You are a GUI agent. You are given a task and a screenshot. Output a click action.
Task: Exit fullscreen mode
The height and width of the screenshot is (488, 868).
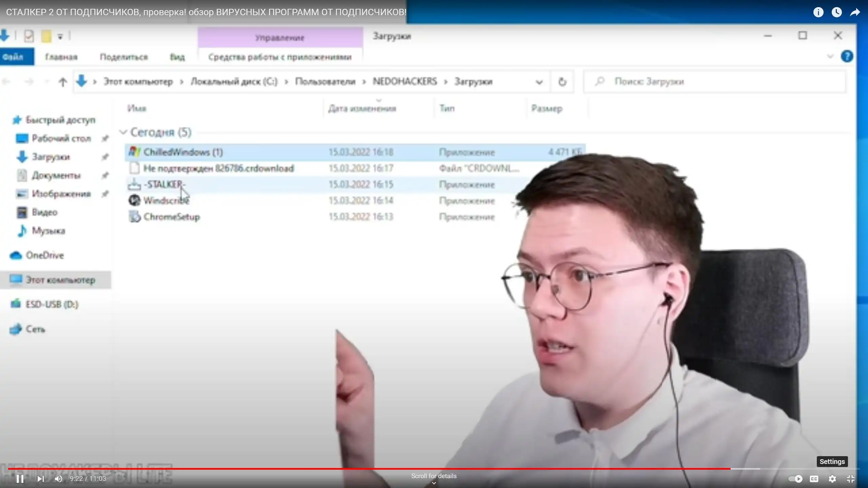[851, 479]
